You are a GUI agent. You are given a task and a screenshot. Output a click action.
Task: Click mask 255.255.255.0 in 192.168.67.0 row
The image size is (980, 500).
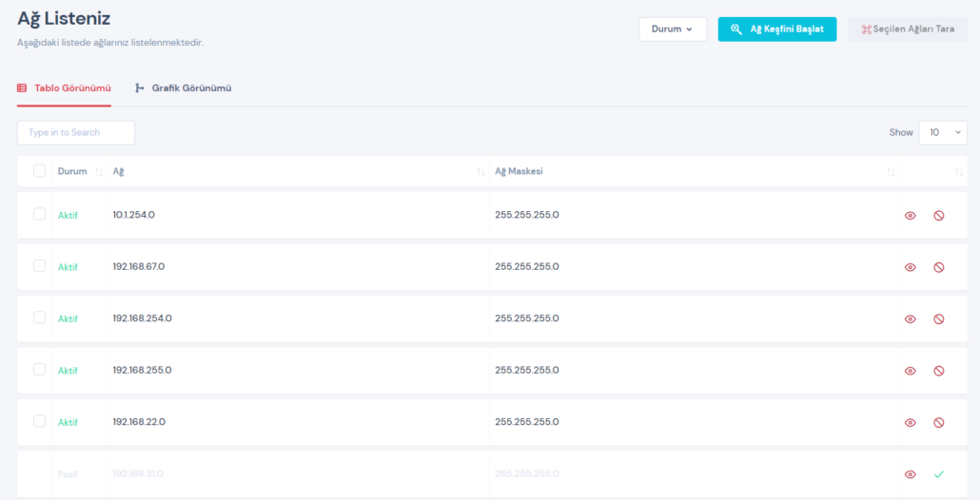coord(527,266)
